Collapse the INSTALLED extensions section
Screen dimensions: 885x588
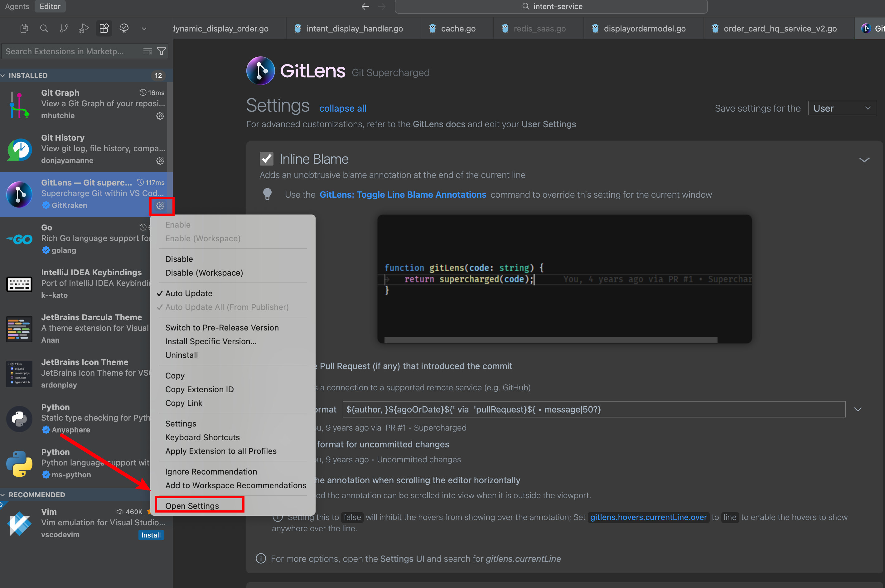click(x=28, y=75)
